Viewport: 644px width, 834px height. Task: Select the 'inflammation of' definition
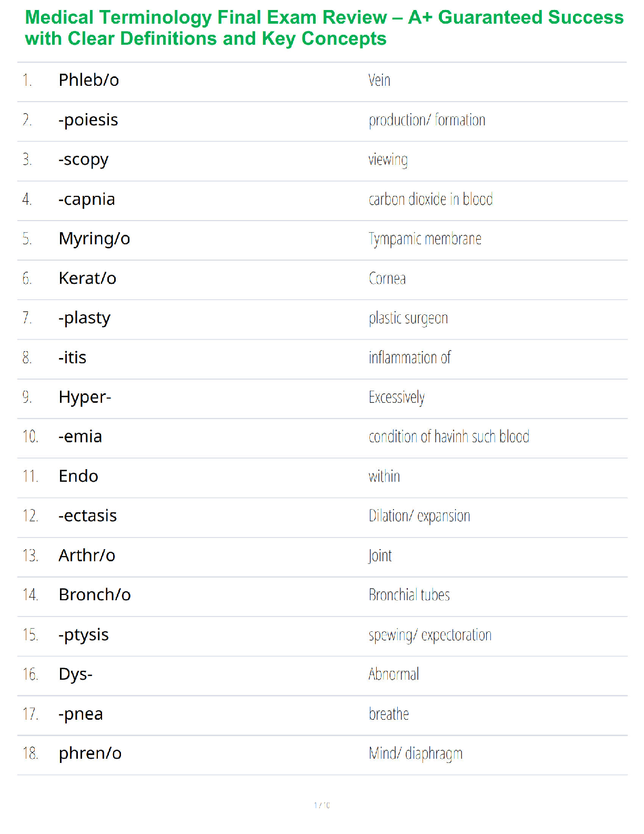pyautogui.click(x=409, y=358)
